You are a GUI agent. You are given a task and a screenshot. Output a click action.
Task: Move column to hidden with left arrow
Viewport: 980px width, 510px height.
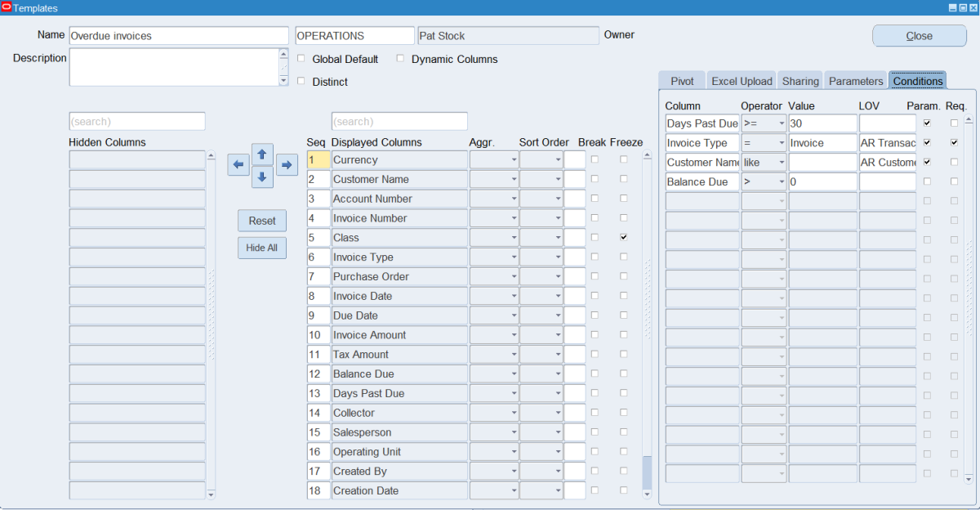[x=238, y=165]
